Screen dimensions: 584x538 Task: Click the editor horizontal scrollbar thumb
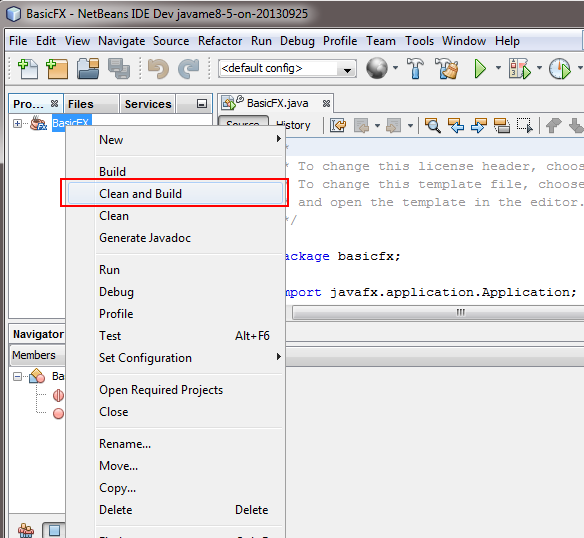(x=438, y=312)
